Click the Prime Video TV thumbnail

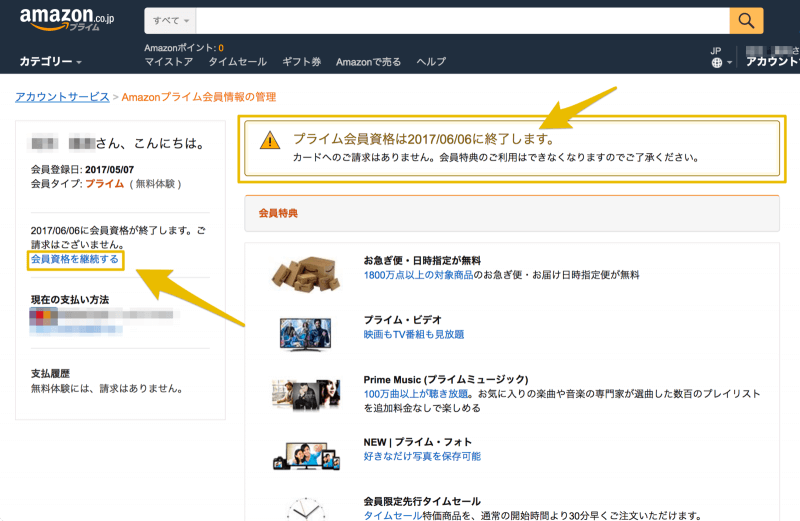click(306, 334)
